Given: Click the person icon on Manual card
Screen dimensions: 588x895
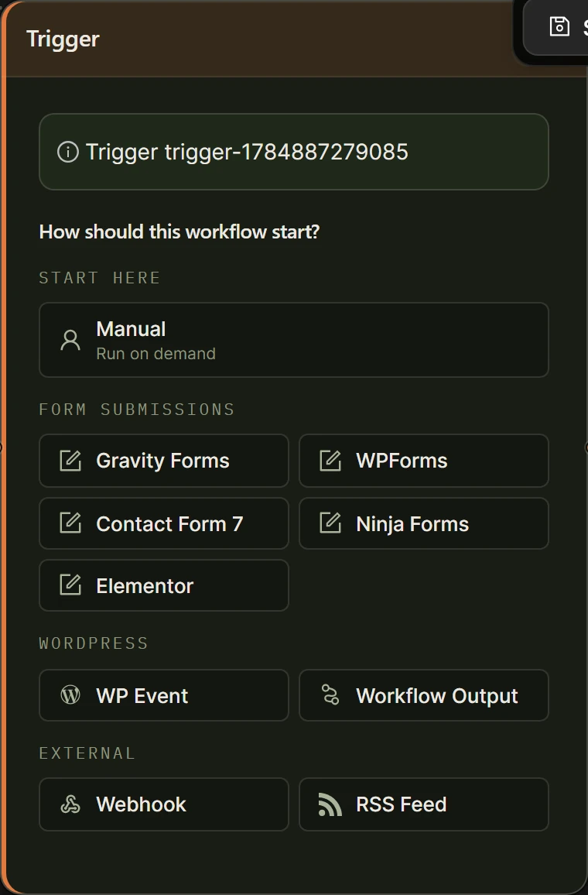Looking at the screenshot, I should click(x=70, y=340).
